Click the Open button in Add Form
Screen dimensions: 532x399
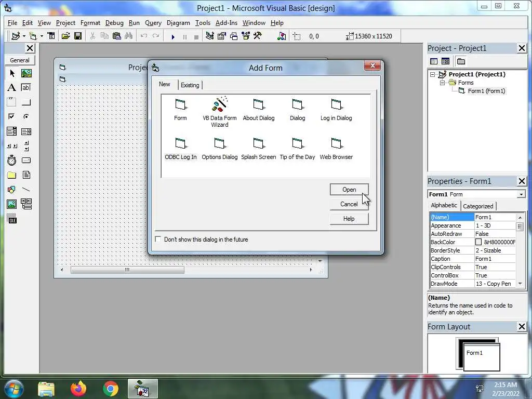[x=349, y=190]
